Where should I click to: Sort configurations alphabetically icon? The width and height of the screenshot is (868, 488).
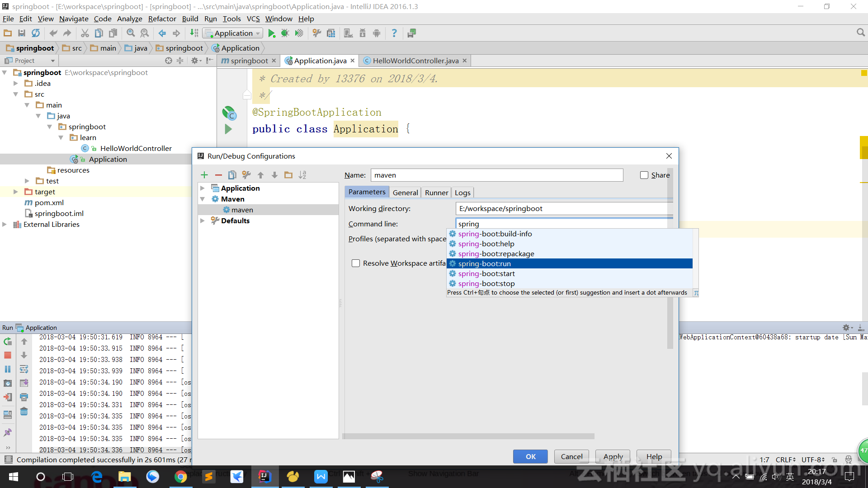pos(302,175)
